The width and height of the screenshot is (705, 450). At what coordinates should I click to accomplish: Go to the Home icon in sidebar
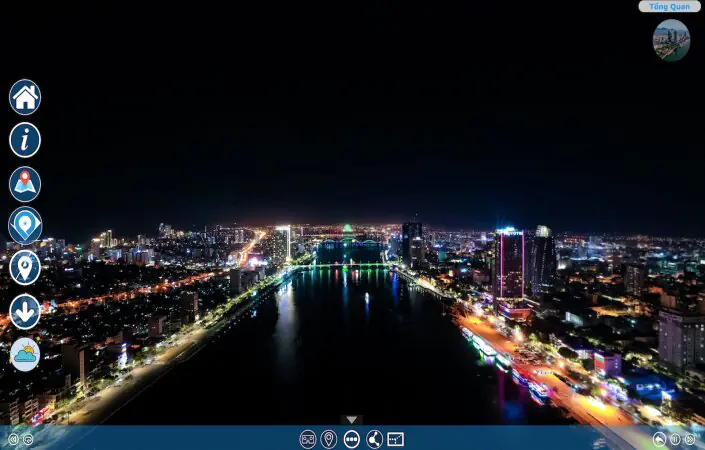tap(25, 97)
